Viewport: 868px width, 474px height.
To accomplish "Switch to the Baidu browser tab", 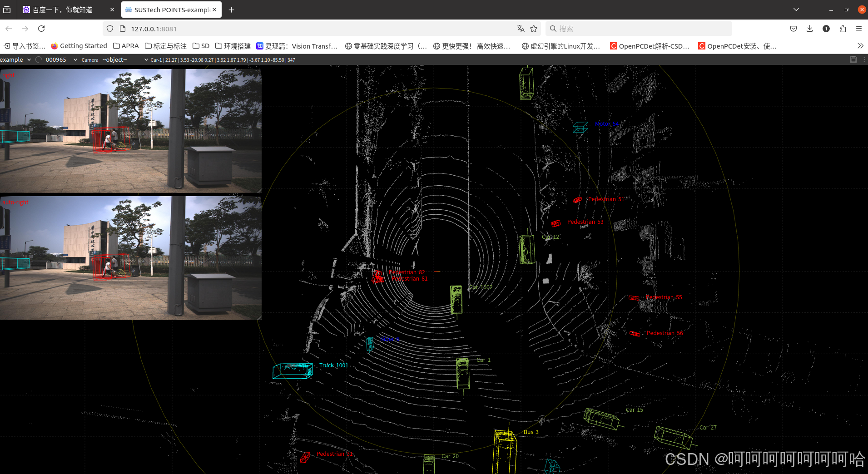I will pos(68,10).
